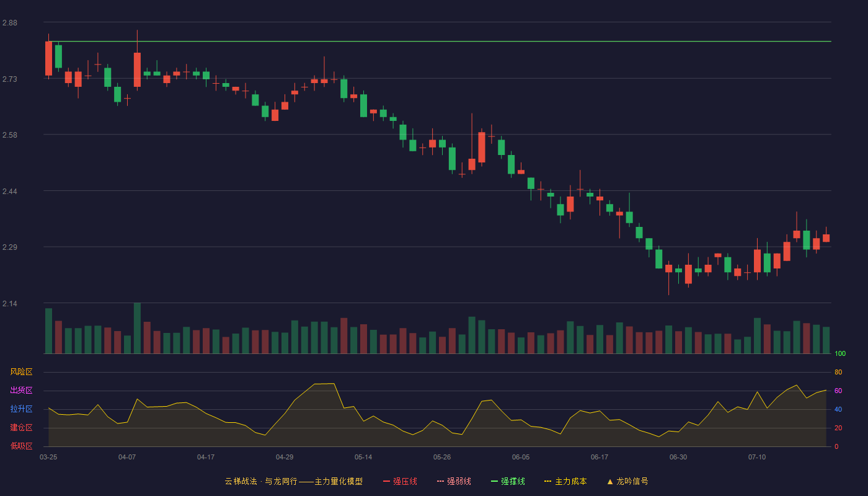Select the 建仓区 zone label

[21, 428]
